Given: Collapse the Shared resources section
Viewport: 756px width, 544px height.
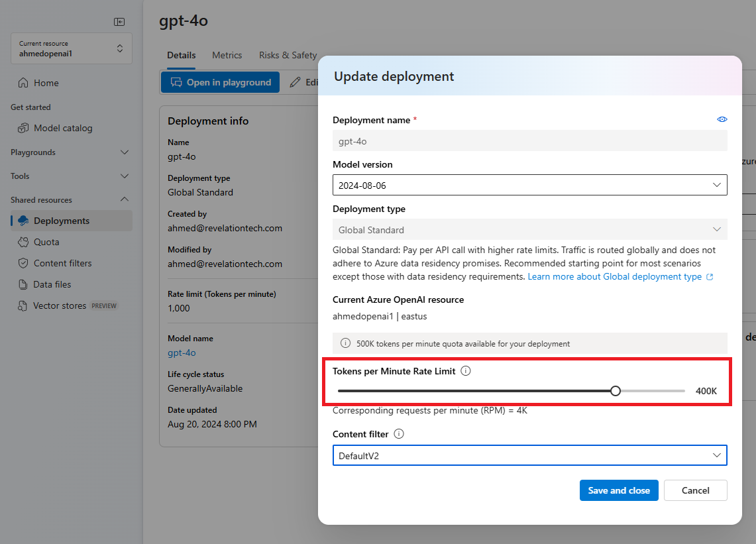Looking at the screenshot, I should point(124,199).
